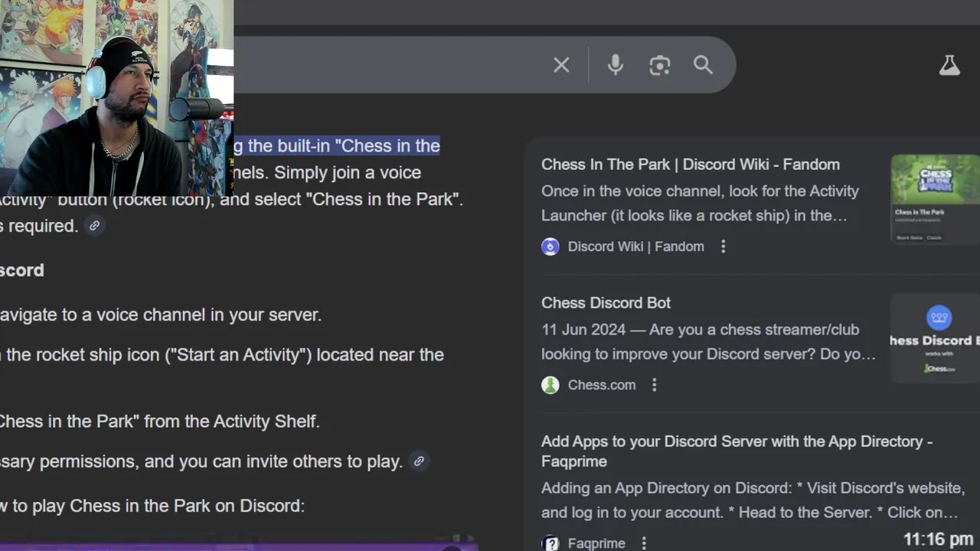Open more options next to Faqprime
This screenshot has width=980, height=551.
(644, 543)
